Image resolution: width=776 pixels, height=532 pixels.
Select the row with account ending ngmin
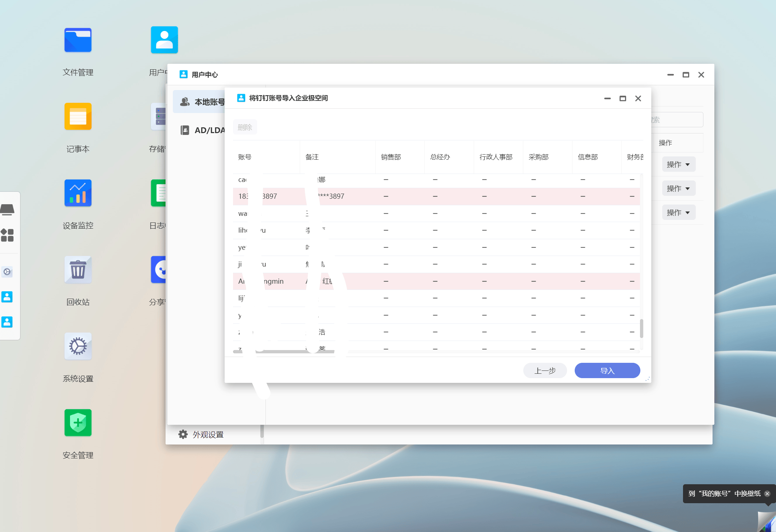pyautogui.click(x=436, y=281)
